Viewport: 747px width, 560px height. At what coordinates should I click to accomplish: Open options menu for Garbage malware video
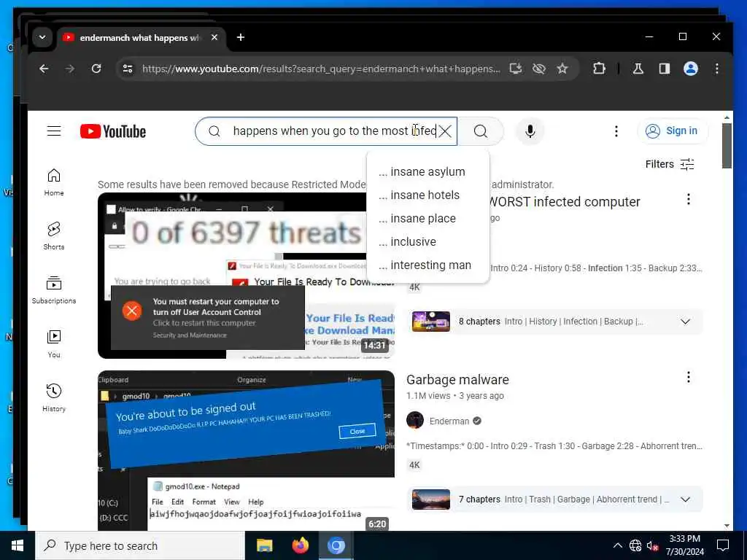[689, 377]
